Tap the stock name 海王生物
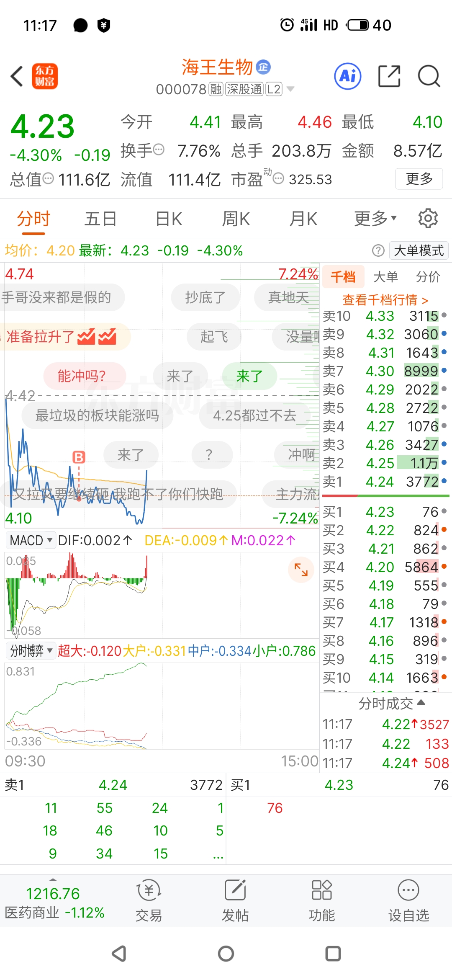The image size is (452, 980). [x=217, y=67]
